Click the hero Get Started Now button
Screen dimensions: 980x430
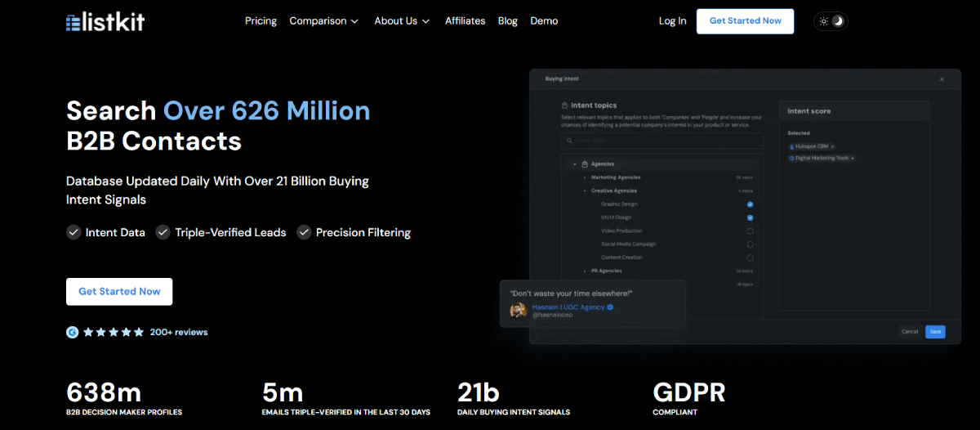coord(119,292)
